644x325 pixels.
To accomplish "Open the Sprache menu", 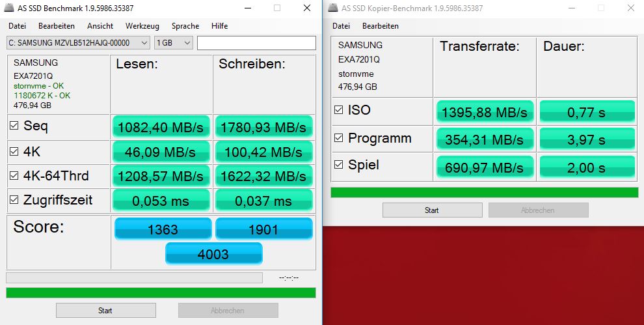I will [x=185, y=26].
